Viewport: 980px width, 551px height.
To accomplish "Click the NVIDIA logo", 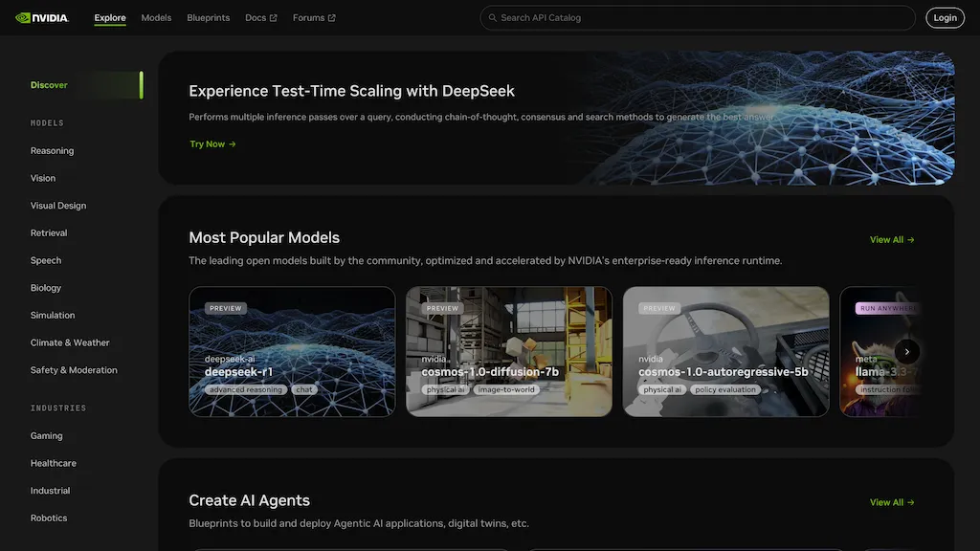I will [42, 17].
